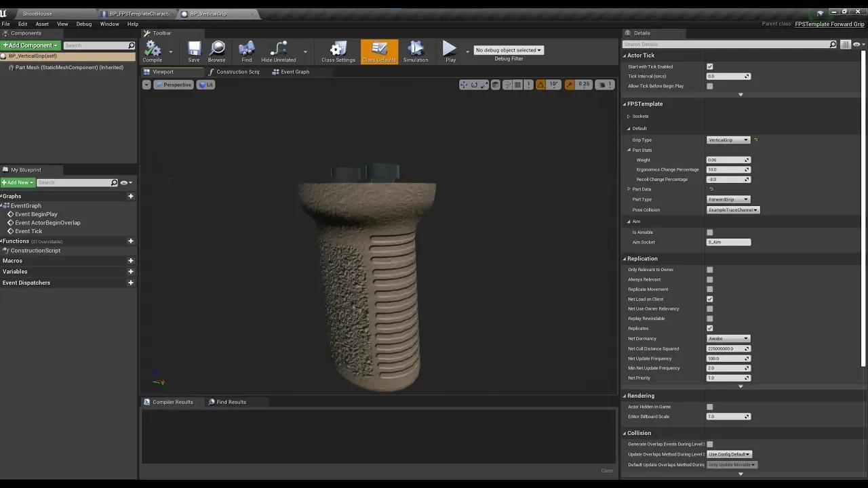Change Net Dormancy via its Awake dropdown
868x488 pixels.
point(728,338)
